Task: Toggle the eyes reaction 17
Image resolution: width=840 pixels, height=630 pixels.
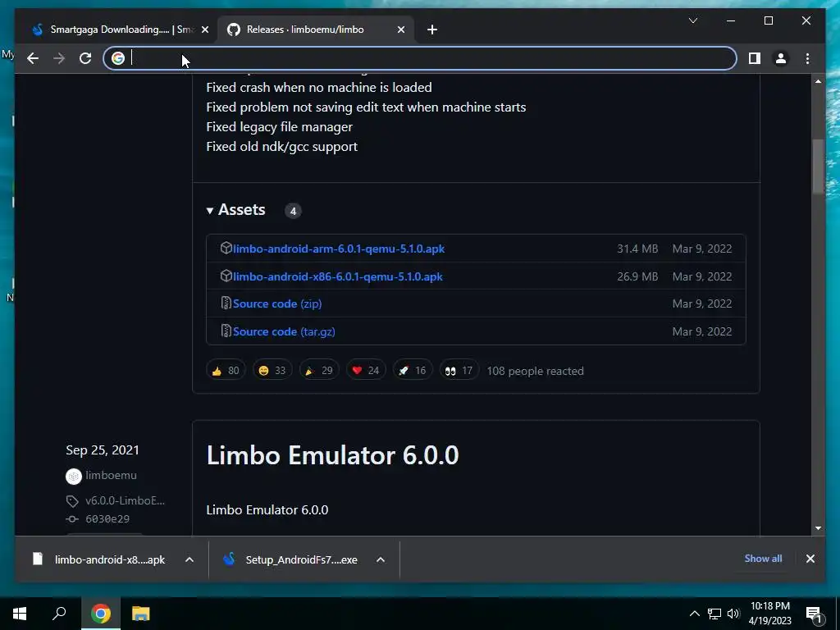Action: tap(459, 370)
